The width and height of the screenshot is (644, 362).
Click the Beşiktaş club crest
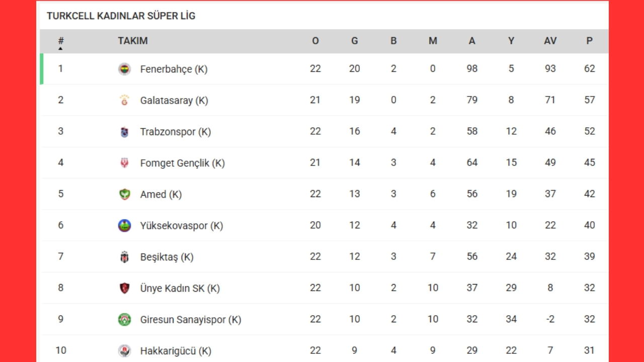click(124, 257)
